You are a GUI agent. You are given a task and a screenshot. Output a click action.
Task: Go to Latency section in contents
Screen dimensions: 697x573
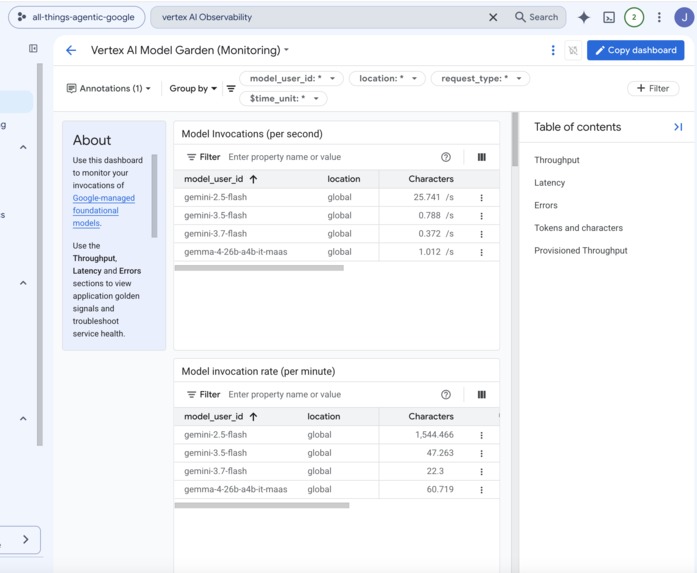click(x=549, y=183)
